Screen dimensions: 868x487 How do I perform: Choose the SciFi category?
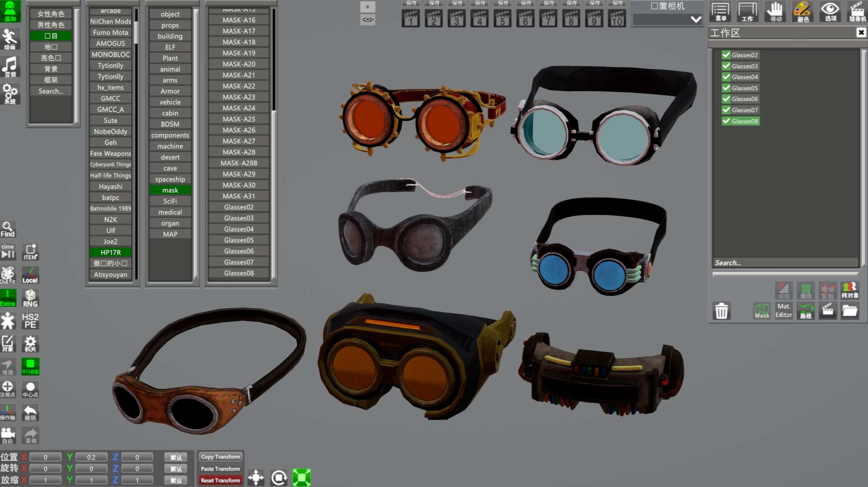[x=170, y=201]
